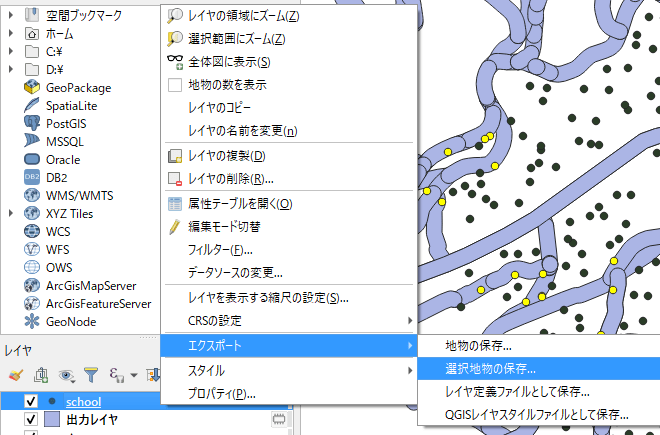Choose QGISレイヤスタイルファイルとして保存...
The height and width of the screenshot is (435, 660).
tap(539, 415)
